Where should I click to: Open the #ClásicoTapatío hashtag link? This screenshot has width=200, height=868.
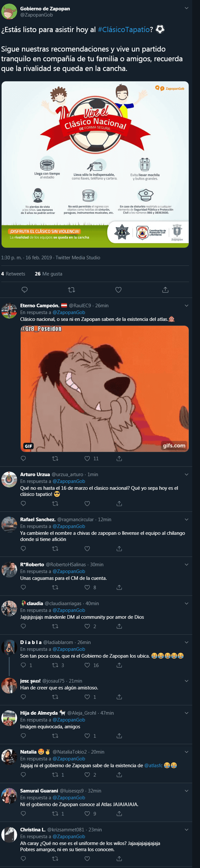(124, 29)
